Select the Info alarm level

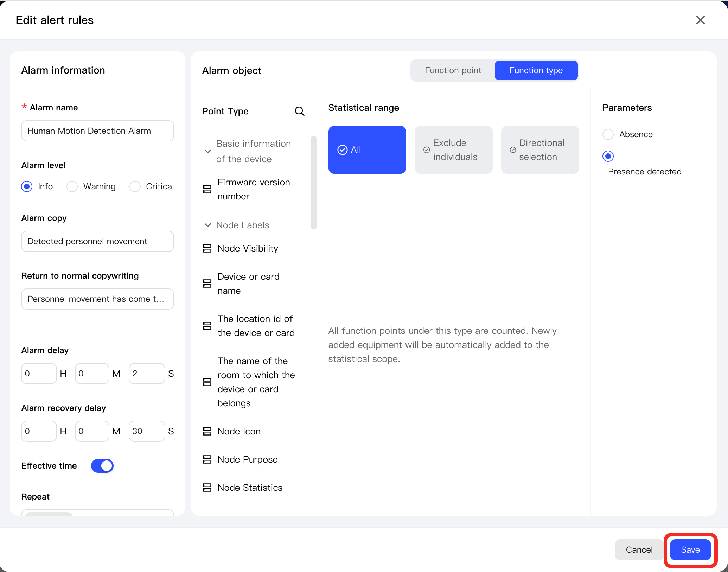click(27, 186)
